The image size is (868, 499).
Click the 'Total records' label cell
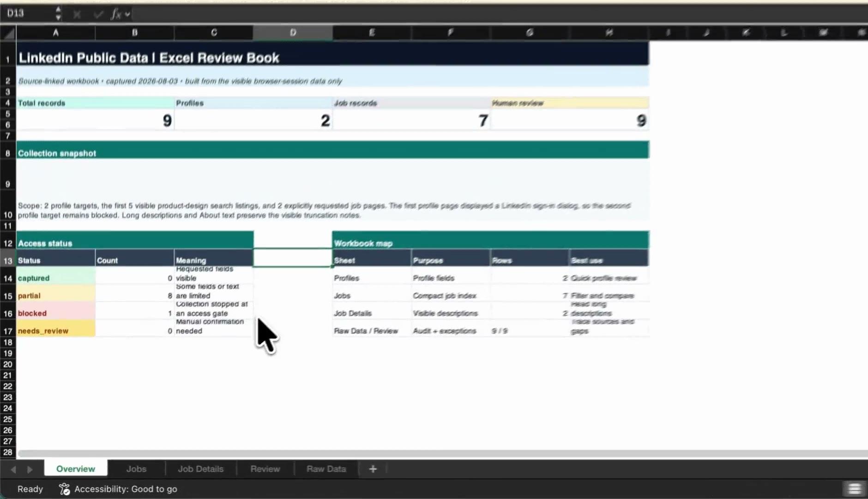[x=95, y=103]
